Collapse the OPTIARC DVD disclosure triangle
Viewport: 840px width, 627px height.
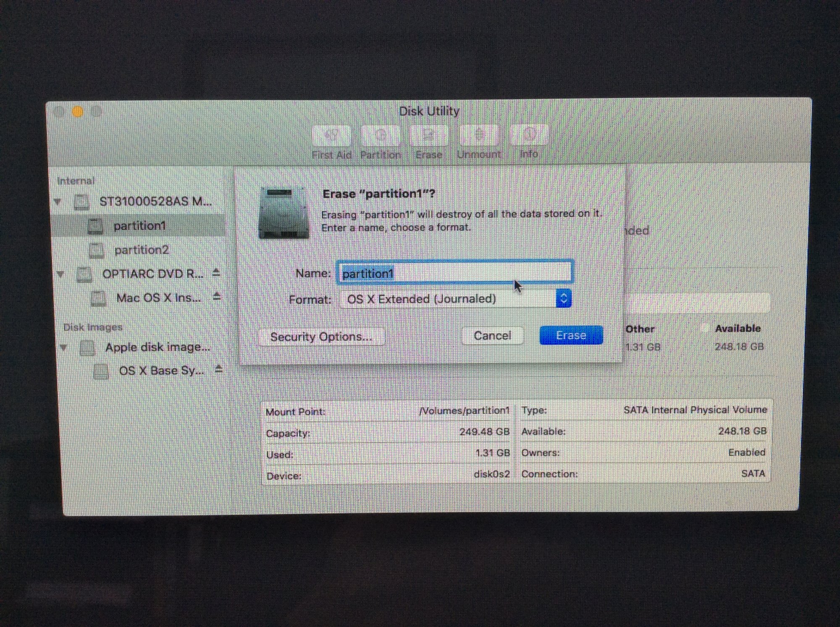tap(60, 274)
